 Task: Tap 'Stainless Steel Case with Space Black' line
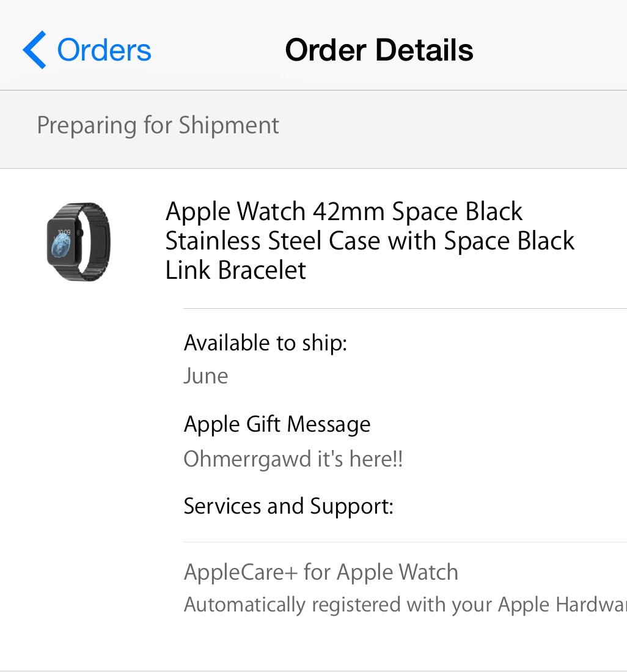pyautogui.click(x=370, y=240)
